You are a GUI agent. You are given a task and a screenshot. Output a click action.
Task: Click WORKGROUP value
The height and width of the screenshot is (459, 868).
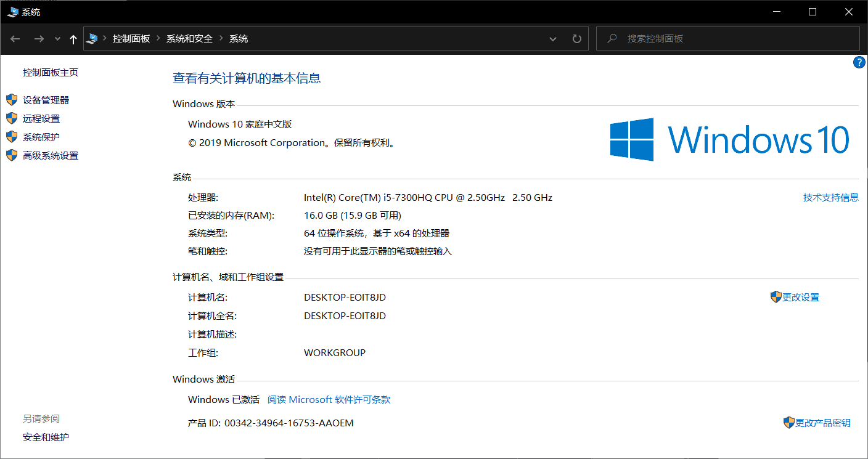(335, 353)
